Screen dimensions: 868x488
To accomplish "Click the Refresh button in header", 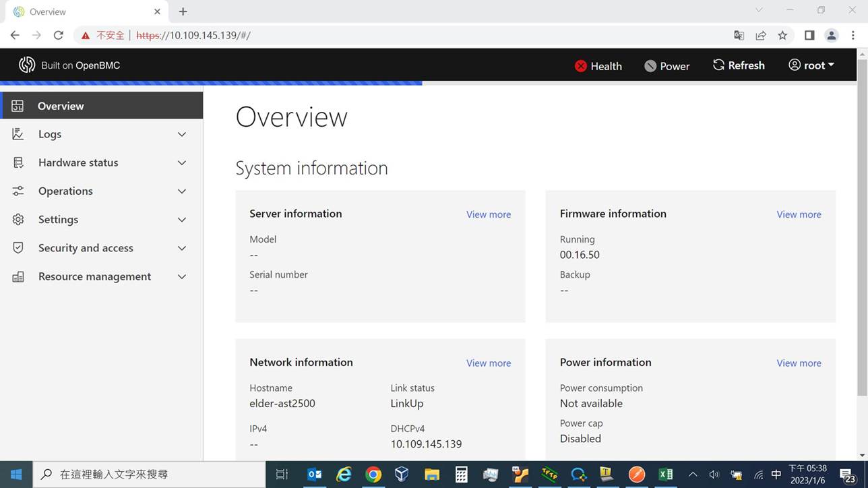I will point(739,65).
